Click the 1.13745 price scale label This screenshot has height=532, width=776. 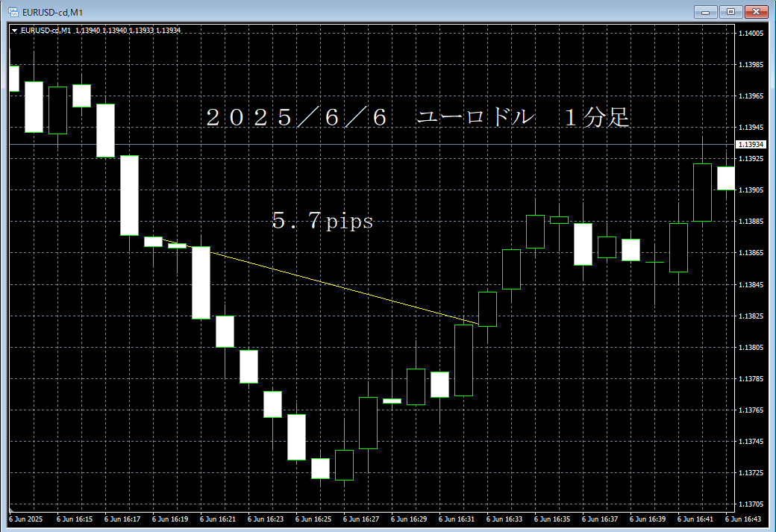point(751,441)
